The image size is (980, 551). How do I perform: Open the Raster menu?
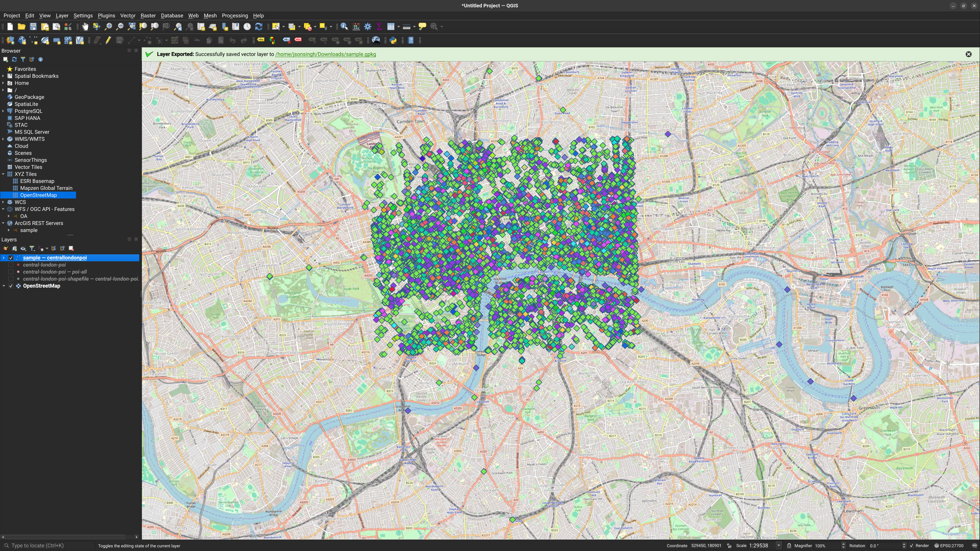(x=148, y=16)
